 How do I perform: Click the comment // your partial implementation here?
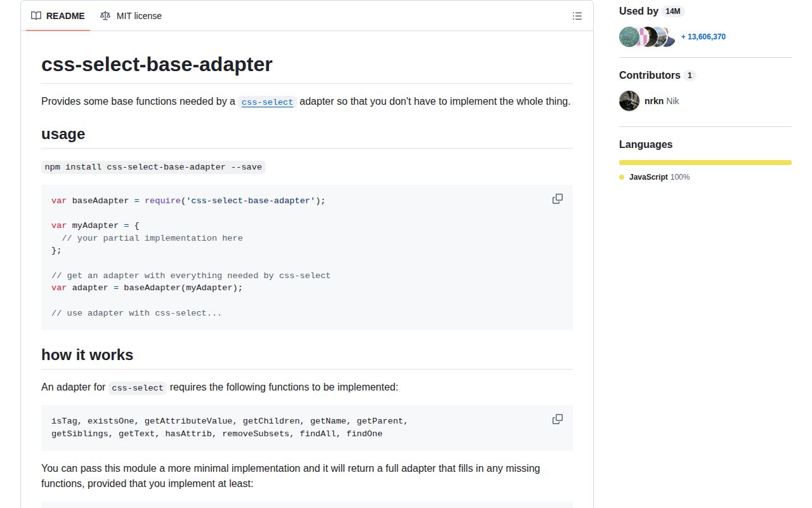[152, 238]
